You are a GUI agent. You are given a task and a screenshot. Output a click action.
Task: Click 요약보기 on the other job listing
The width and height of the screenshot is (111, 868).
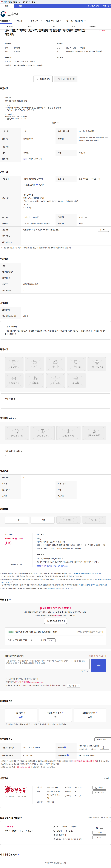99,833
